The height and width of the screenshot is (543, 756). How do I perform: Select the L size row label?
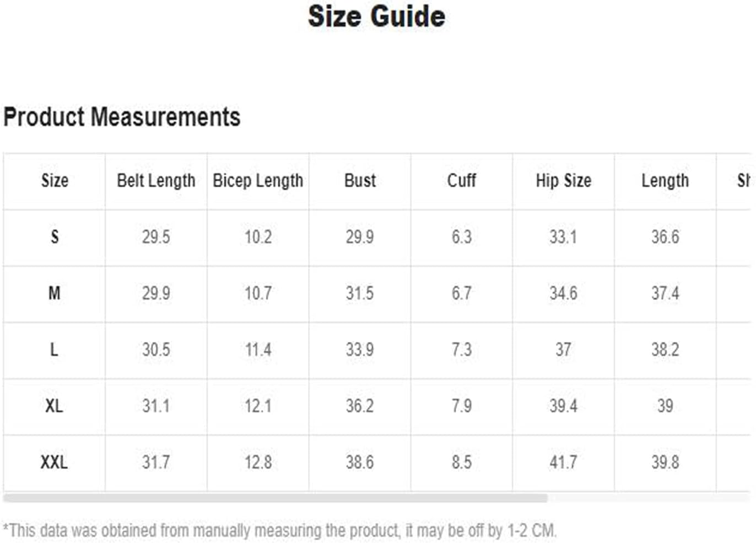point(54,350)
